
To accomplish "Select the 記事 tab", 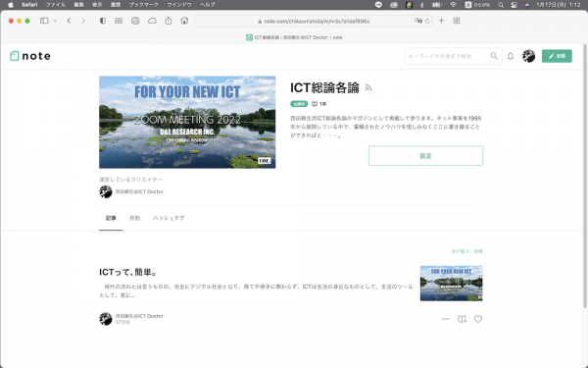I will tap(111, 218).
